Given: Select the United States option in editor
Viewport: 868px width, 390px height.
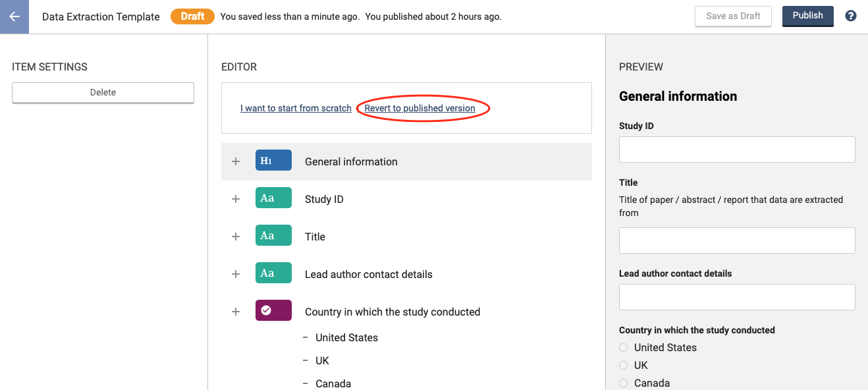Looking at the screenshot, I should coord(346,337).
